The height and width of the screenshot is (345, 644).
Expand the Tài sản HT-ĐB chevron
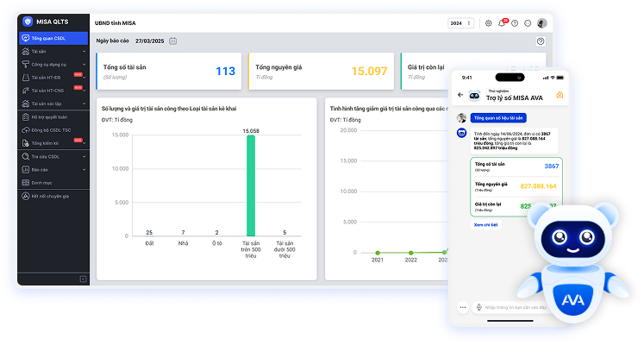pos(84,78)
